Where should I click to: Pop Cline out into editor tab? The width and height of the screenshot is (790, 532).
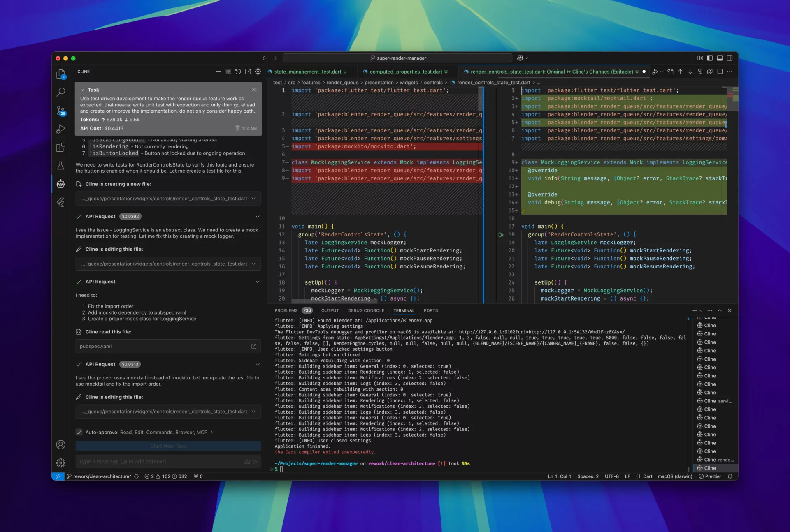[248, 72]
